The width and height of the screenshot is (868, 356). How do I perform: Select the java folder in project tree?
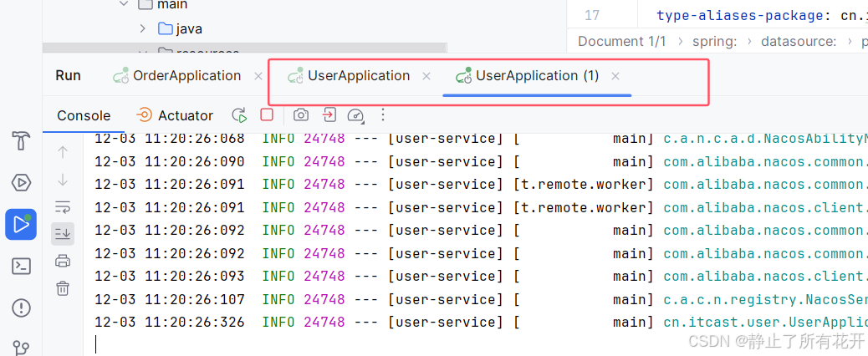click(180, 28)
